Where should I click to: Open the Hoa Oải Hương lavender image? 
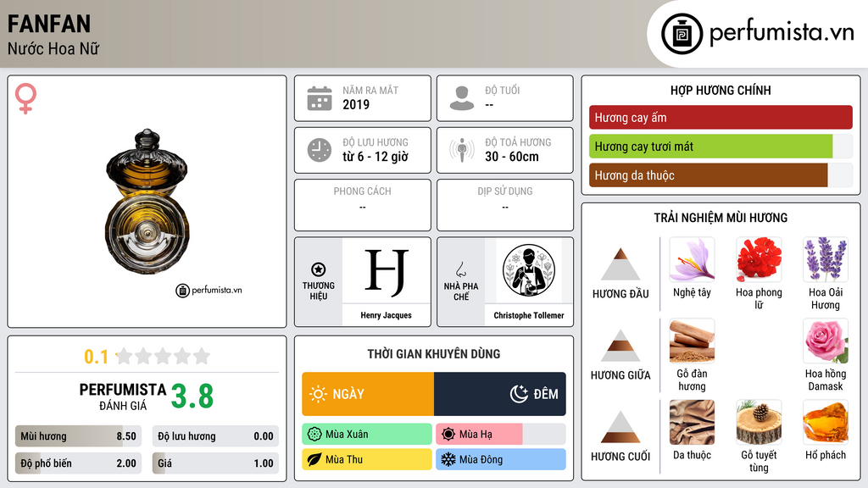click(x=826, y=260)
